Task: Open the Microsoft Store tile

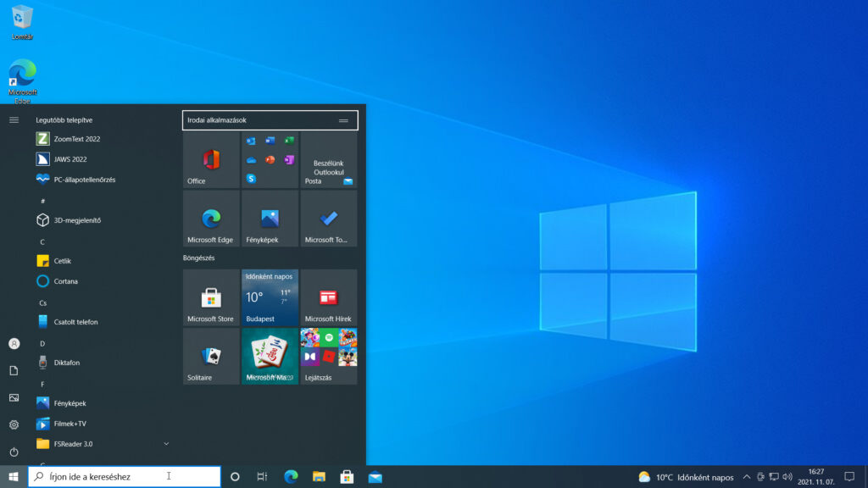Action: (x=211, y=297)
